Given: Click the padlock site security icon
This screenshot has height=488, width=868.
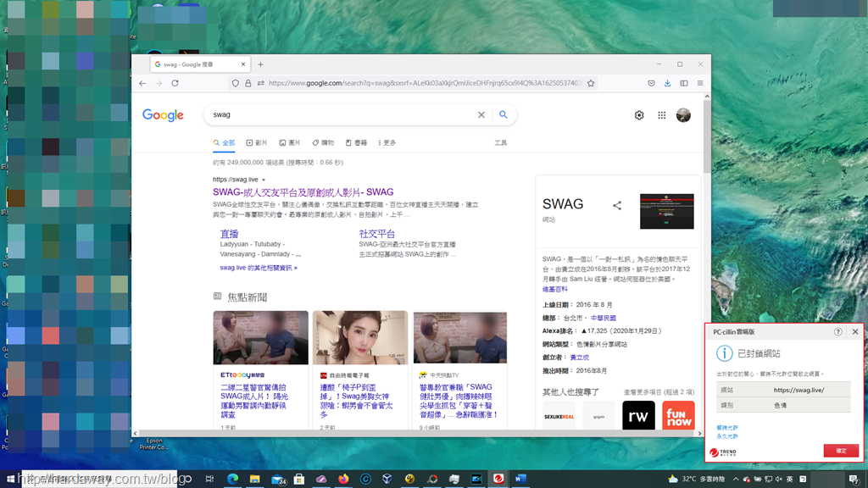Looking at the screenshot, I should pyautogui.click(x=248, y=83).
